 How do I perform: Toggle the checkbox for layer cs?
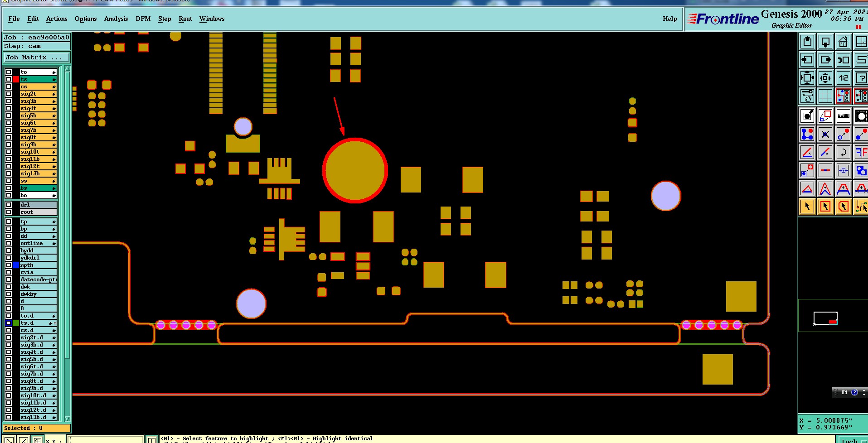click(9, 87)
